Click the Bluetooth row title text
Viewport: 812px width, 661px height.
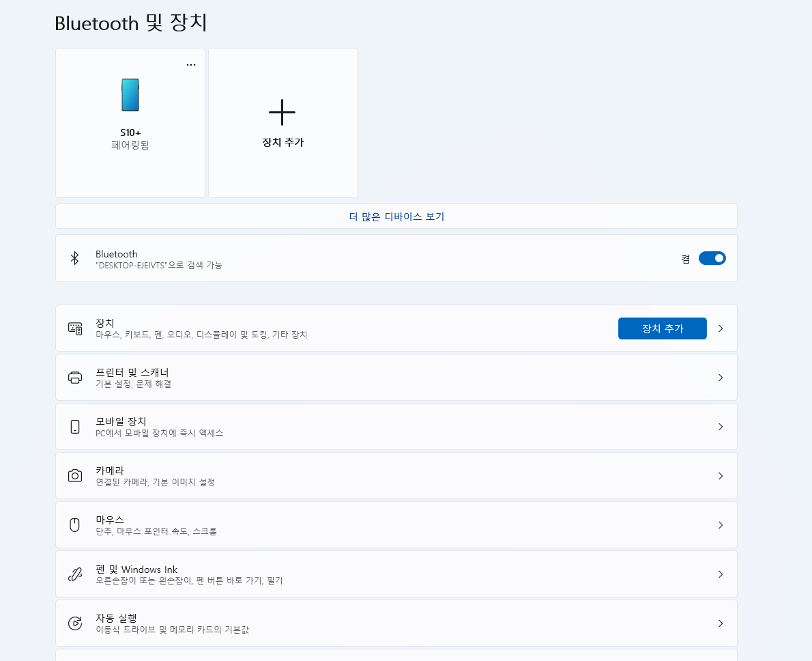[x=117, y=254]
